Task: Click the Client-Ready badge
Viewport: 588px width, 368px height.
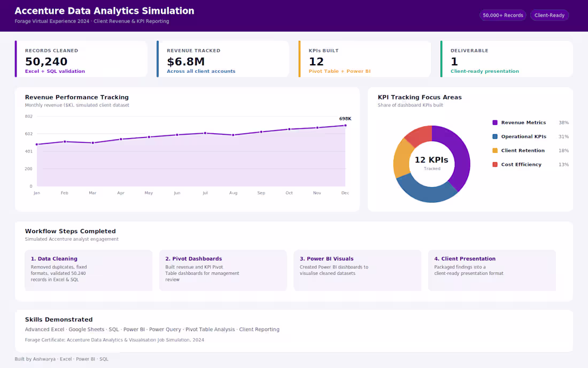Action: [550, 16]
